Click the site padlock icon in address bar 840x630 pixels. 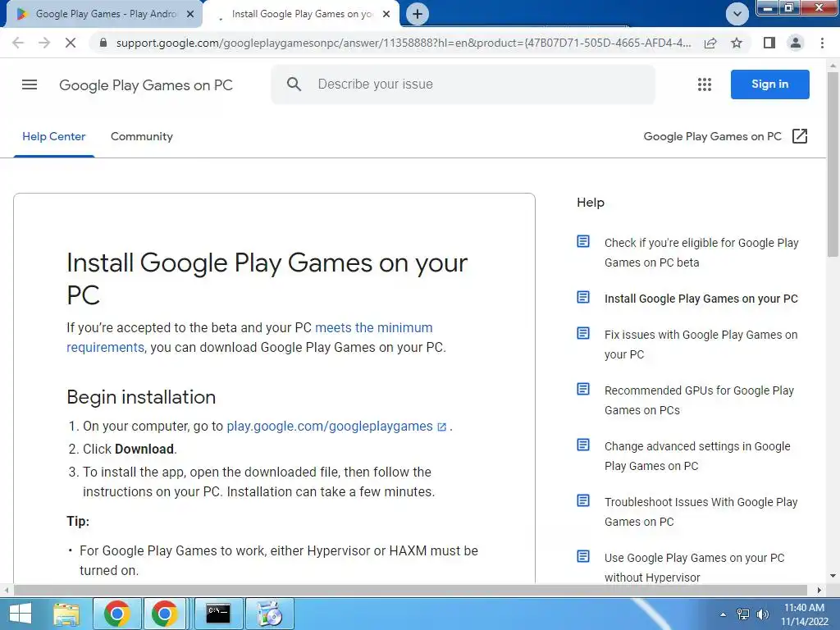[x=103, y=43]
